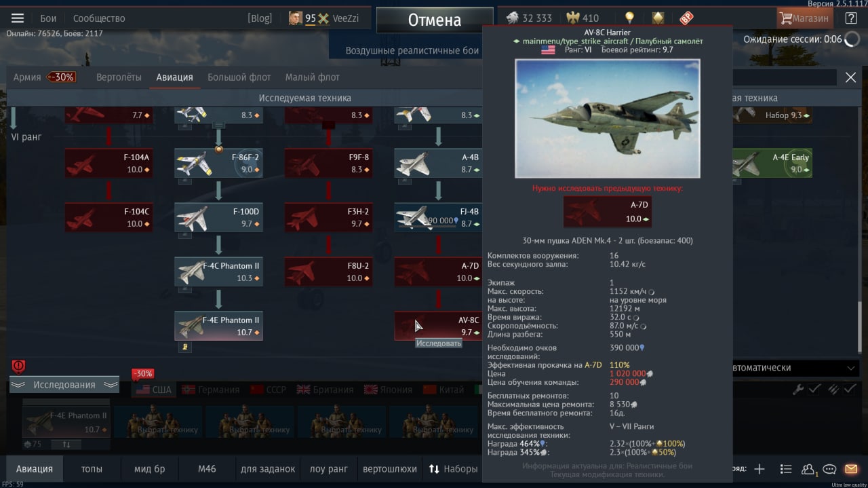
Task: Select the A-7D card in the tree
Action: click(438, 272)
